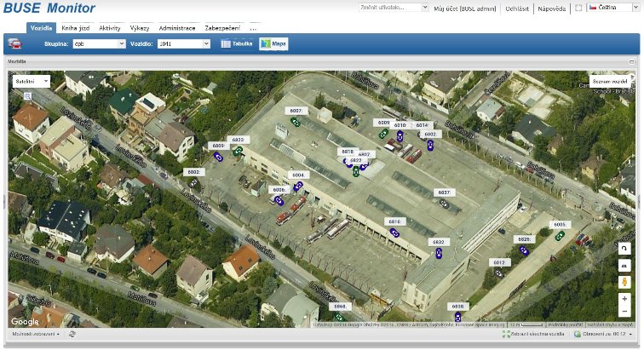The height and width of the screenshot is (350, 644).
Task: Zoom out the map with minus button
Action: [624, 312]
